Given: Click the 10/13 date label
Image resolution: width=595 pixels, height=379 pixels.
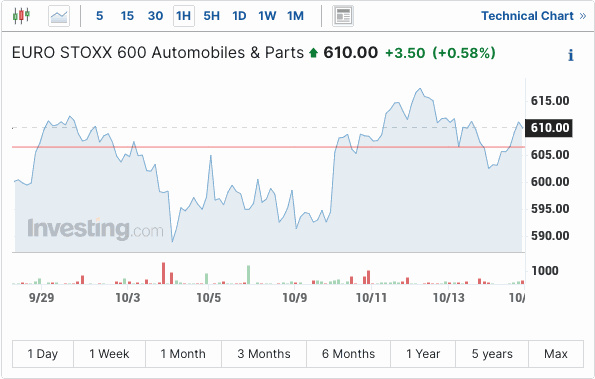Looking at the screenshot, I should (449, 297).
